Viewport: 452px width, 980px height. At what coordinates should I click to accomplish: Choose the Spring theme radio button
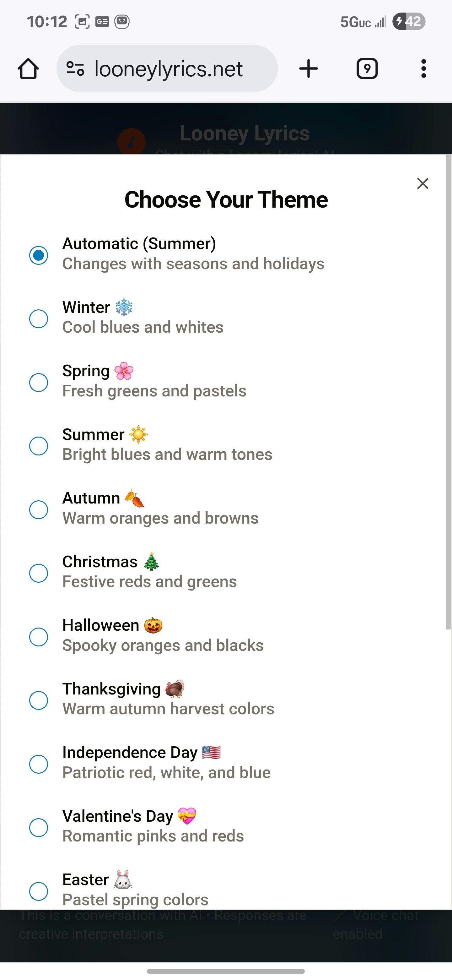pos(38,382)
